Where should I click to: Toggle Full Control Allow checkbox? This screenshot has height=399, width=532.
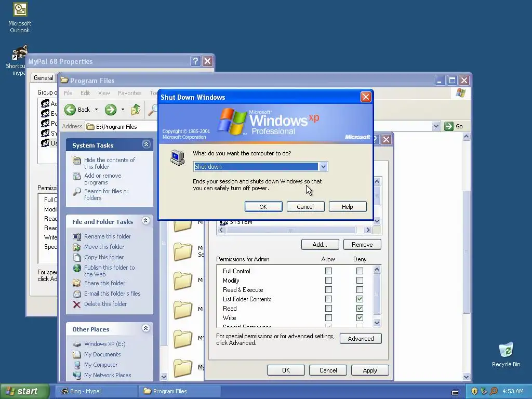[328, 271]
